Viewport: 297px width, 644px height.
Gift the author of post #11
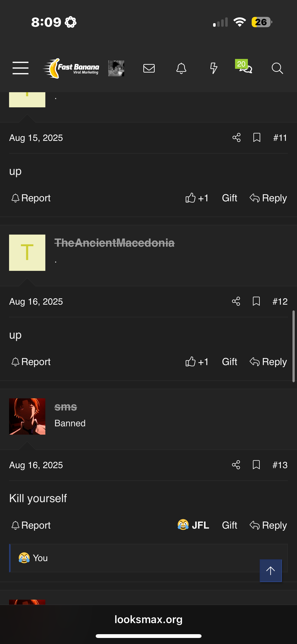click(229, 198)
